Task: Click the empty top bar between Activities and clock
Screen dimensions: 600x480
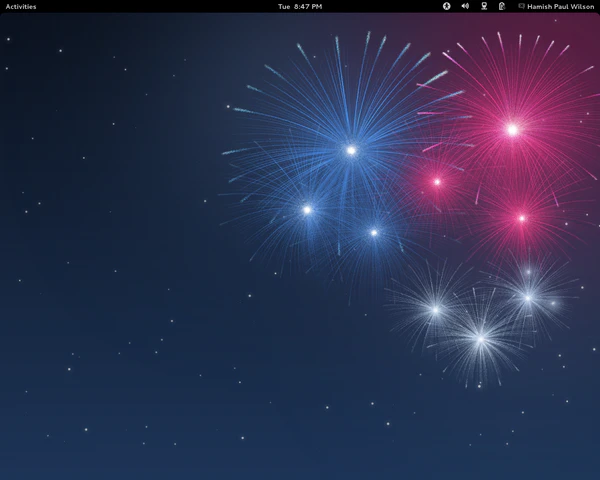Action: pyautogui.click(x=150, y=6)
